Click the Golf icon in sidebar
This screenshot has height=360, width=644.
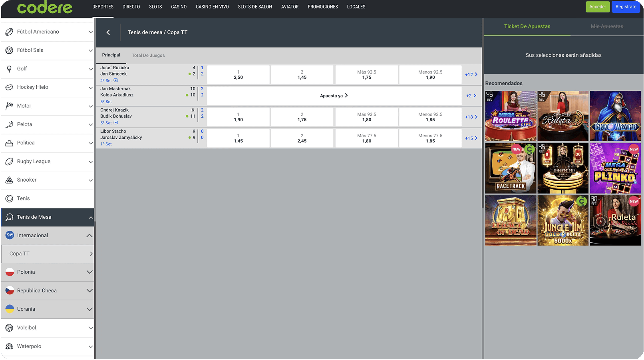coord(9,69)
